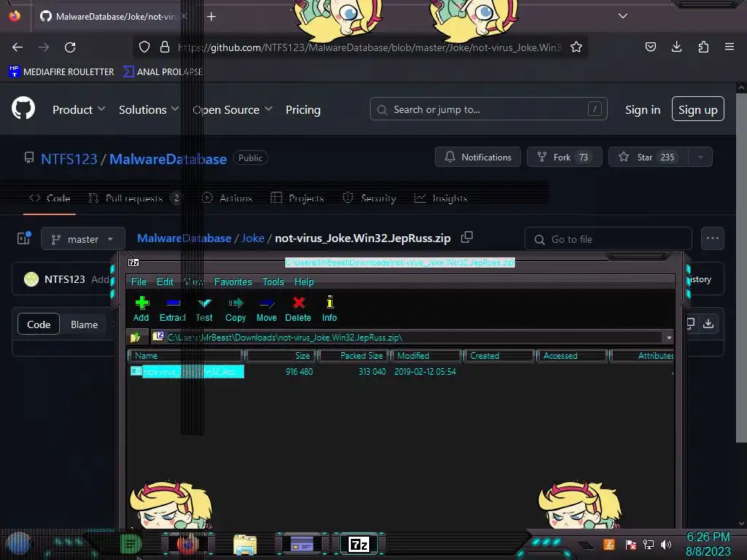747x560 pixels.
Task: Open the three-dots more options button
Action: pyautogui.click(x=712, y=238)
